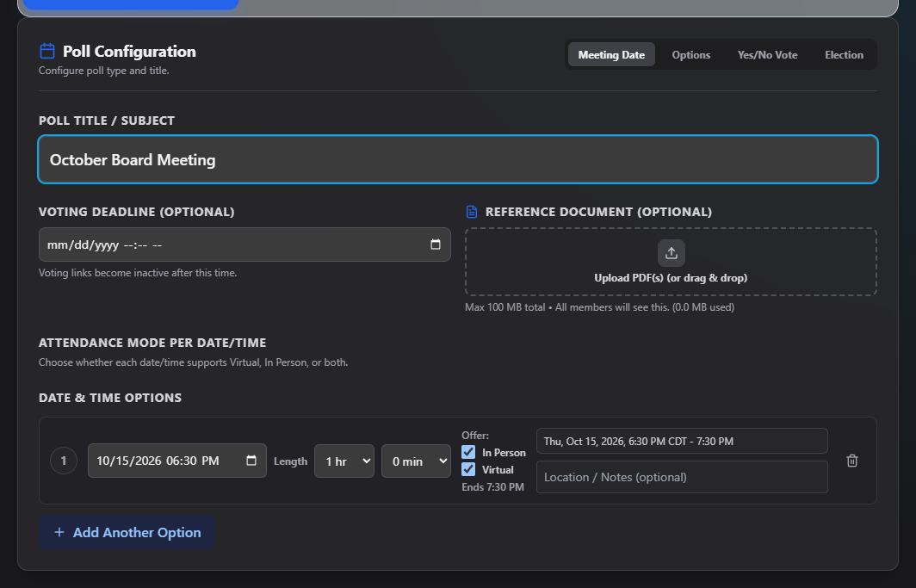The height and width of the screenshot is (588, 916).
Task: Click the reference document file icon
Action: click(472, 212)
